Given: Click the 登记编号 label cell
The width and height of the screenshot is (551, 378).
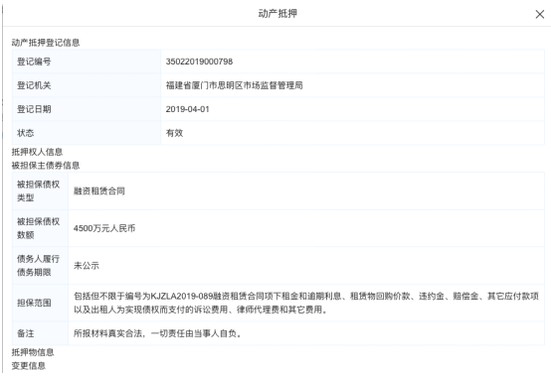Looking at the screenshot, I should (86, 61).
